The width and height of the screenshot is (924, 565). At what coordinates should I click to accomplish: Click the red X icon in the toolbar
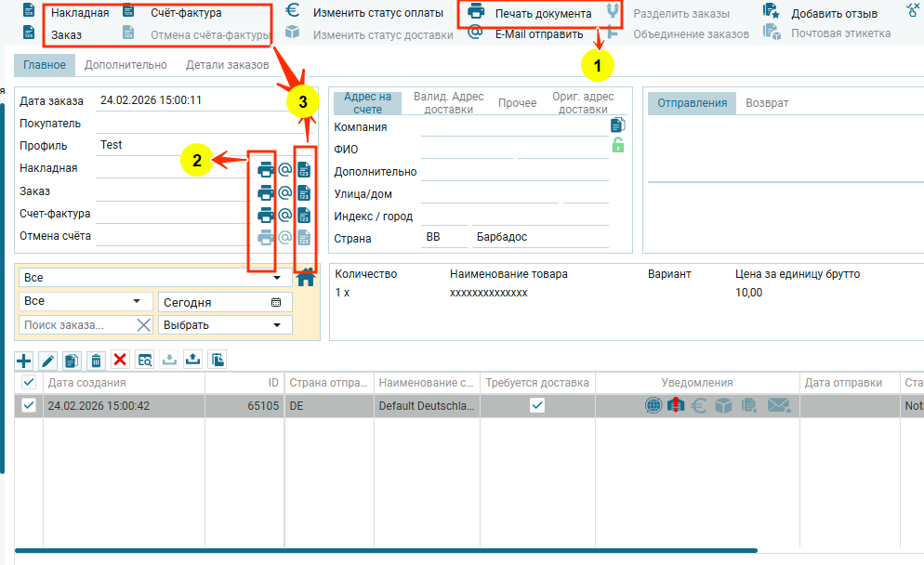[x=120, y=360]
